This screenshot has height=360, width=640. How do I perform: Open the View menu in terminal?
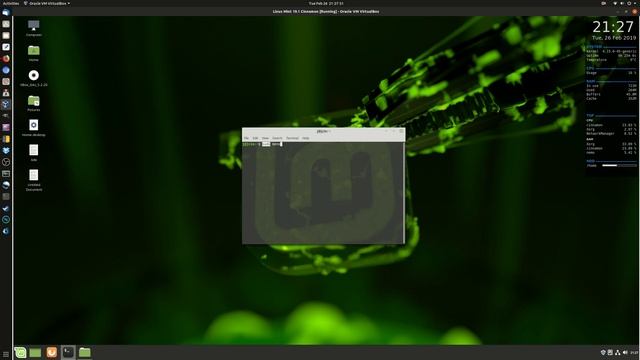265,138
